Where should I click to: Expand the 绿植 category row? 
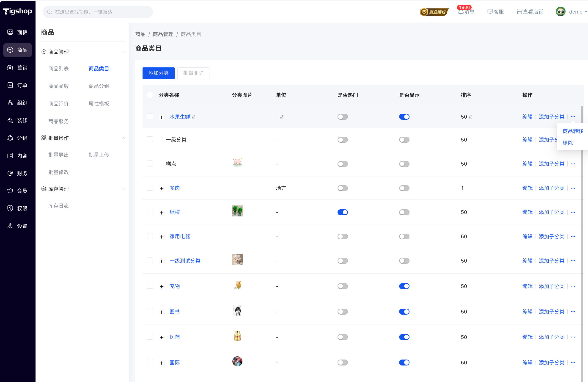[x=162, y=213]
